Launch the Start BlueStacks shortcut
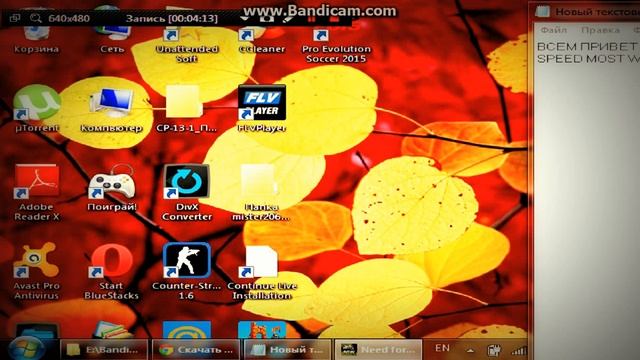 click(111, 271)
